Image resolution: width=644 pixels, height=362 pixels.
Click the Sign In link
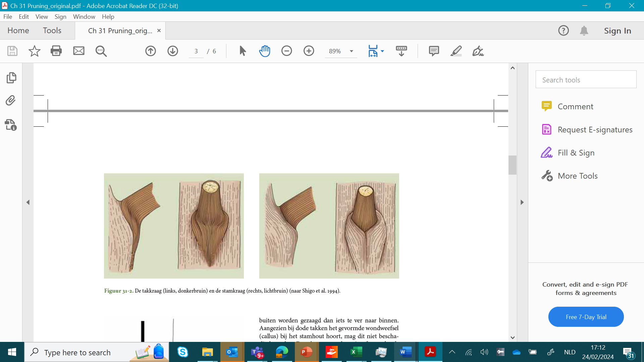point(617,31)
